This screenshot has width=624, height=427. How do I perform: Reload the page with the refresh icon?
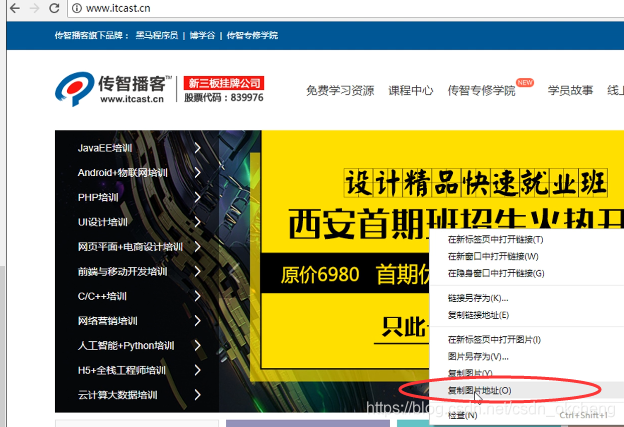pyautogui.click(x=54, y=8)
